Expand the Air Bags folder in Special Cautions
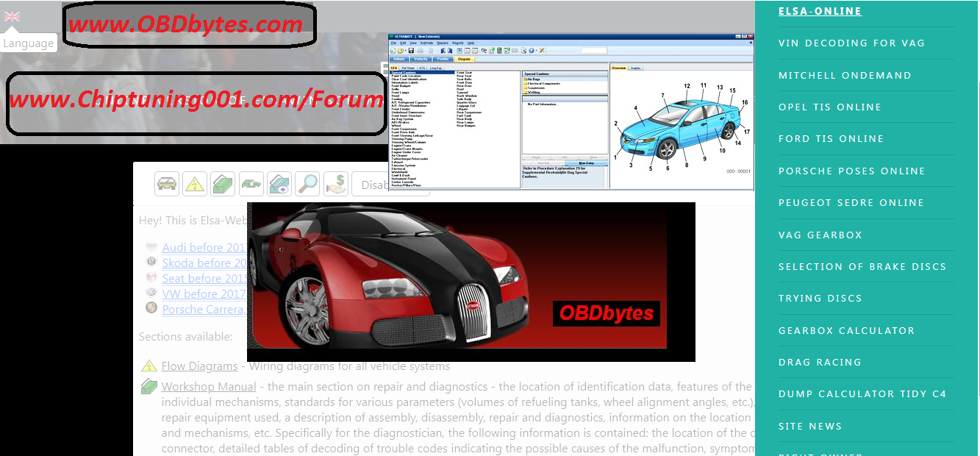The width and height of the screenshot is (980, 456). [534, 79]
